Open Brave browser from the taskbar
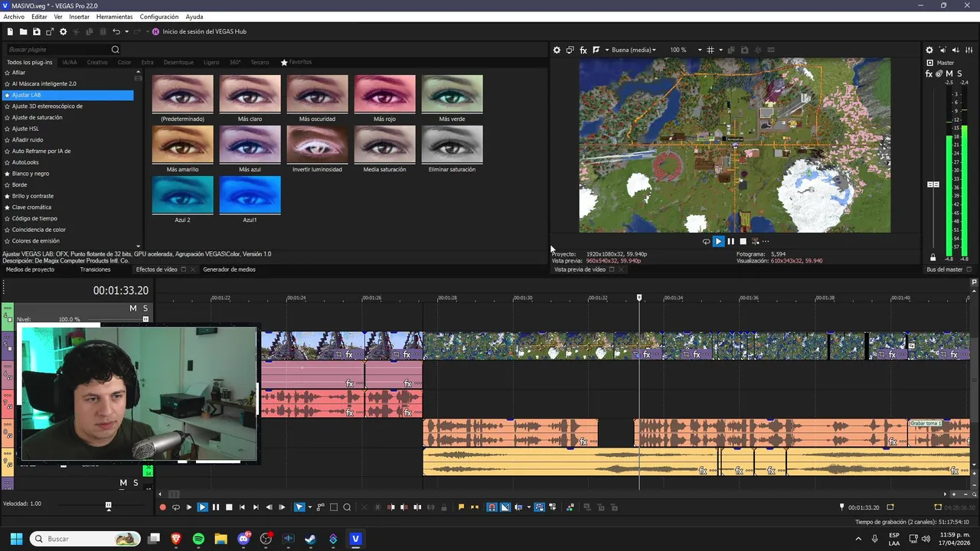This screenshot has height=551, width=980. tap(176, 539)
